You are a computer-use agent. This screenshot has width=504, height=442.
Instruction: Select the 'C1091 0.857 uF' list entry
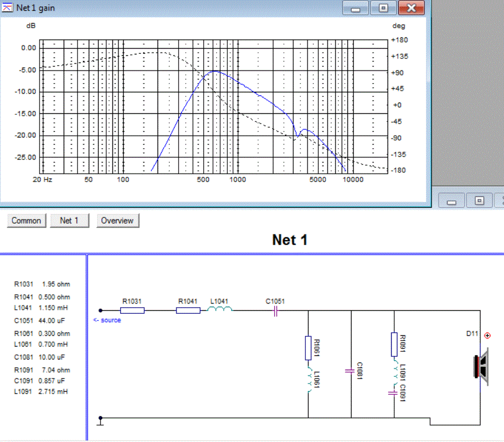click(x=40, y=380)
